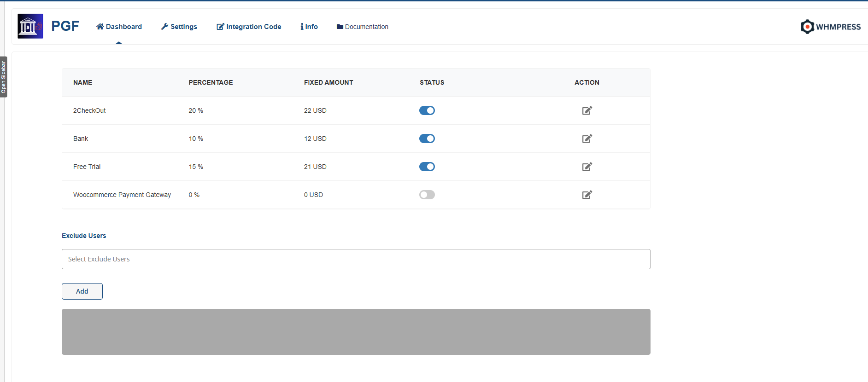
Task: Edit the Bank gateway row
Action: pyautogui.click(x=586, y=139)
